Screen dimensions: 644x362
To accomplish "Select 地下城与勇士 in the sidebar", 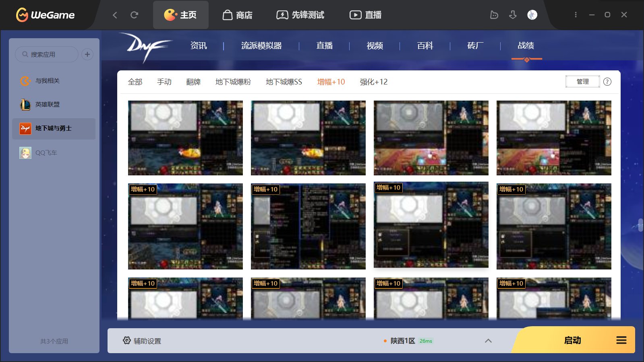I will (x=54, y=129).
